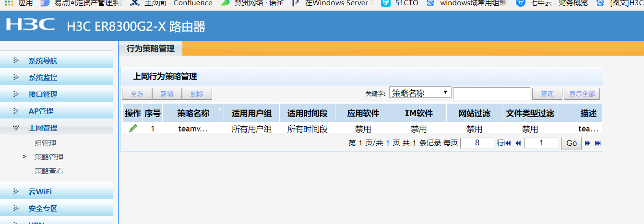Image resolution: width=644 pixels, height=224 pixels.
Task: Click the 适用用户组 column header
Action: tap(252, 113)
